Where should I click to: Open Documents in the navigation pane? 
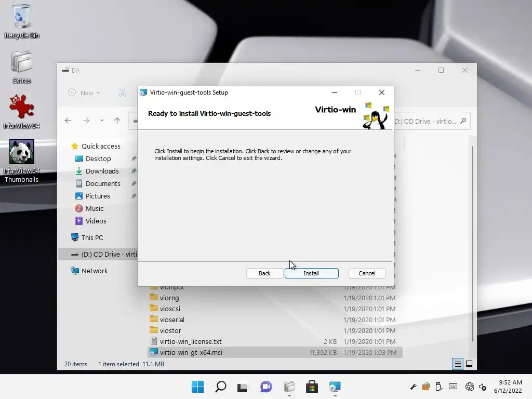pos(102,184)
